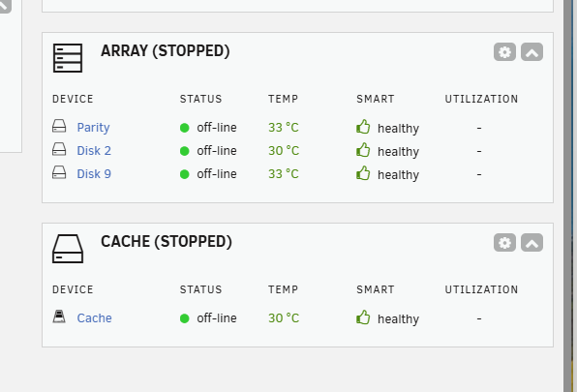577x392 pixels.
Task: Click the Disk 9 drive icon
Action: click(x=59, y=172)
